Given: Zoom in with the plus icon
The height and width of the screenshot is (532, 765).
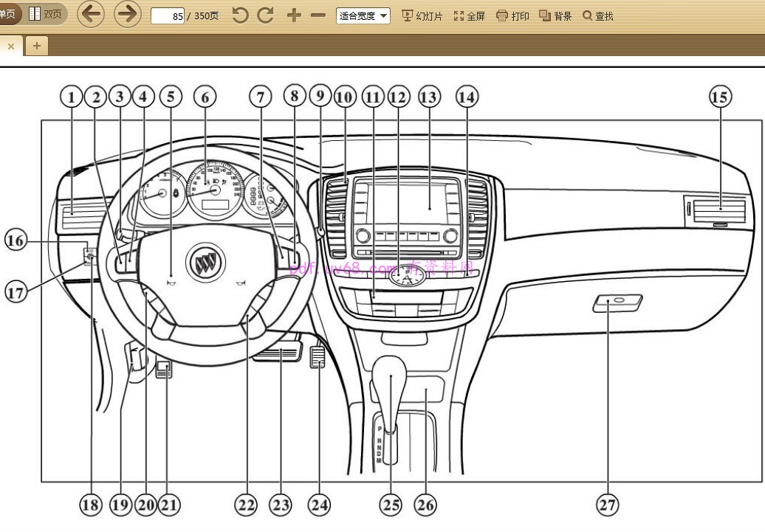Looking at the screenshot, I should coord(294,15).
